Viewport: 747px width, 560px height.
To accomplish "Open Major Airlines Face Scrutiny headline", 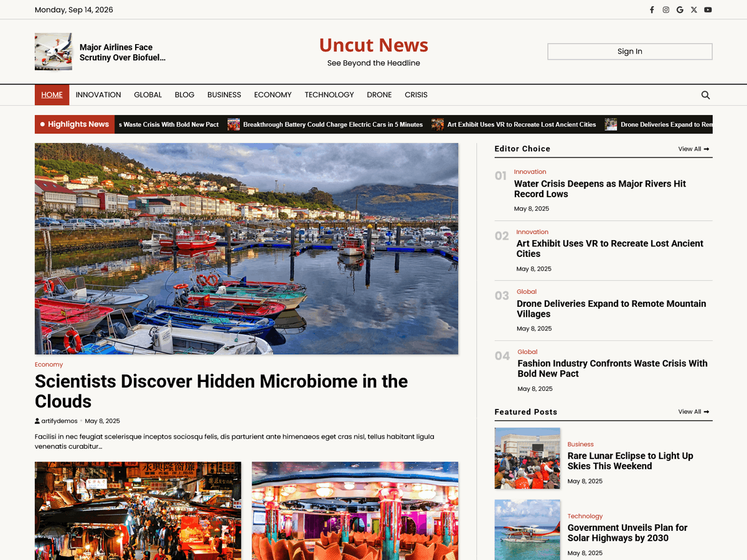I will click(x=123, y=52).
